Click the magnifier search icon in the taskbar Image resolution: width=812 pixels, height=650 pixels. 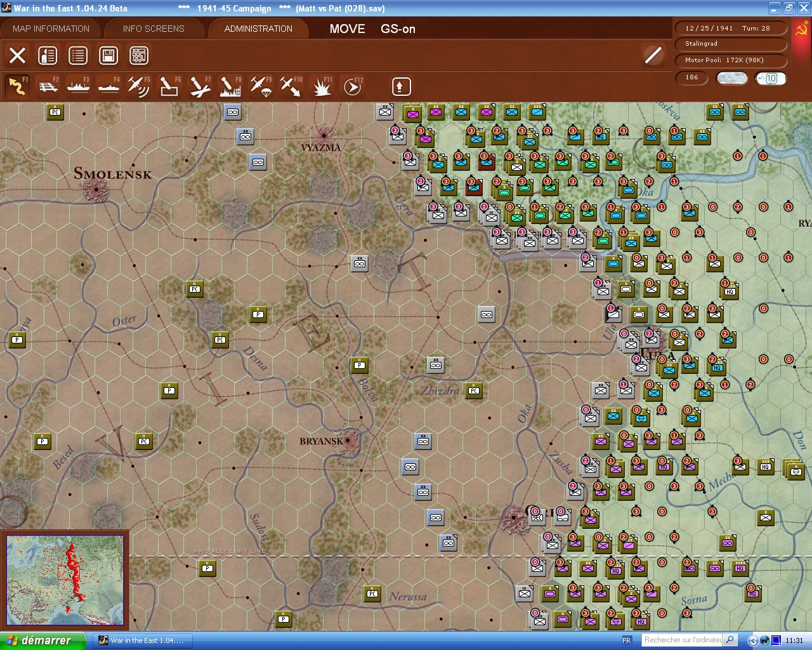pyautogui.click(x=730, y=640)
